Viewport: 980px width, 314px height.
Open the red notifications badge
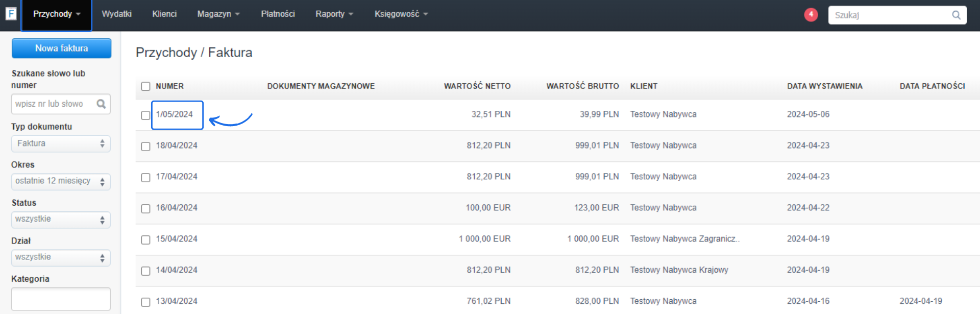coord(811,15)
